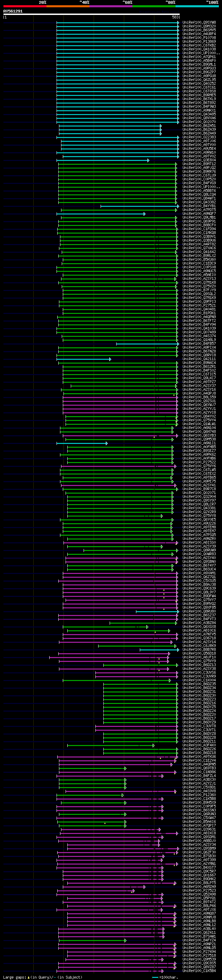The width and height of the screenshot is (222, 980).
Task: Select the UniRef100_A5B4F0 label
Action: (x=199, y=60)
